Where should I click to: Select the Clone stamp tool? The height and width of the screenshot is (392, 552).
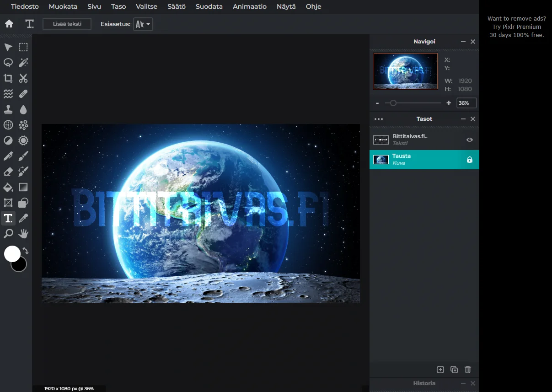tap(8, 109)
